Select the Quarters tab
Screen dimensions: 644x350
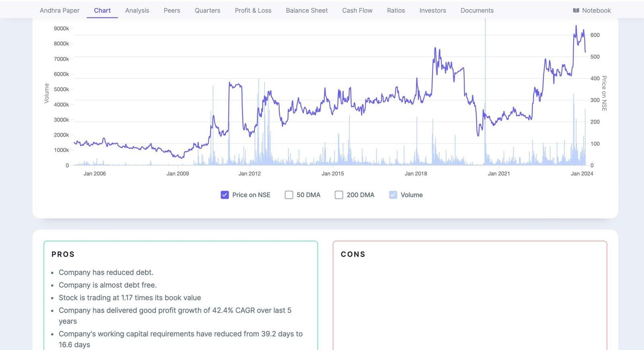click(207, 10)
